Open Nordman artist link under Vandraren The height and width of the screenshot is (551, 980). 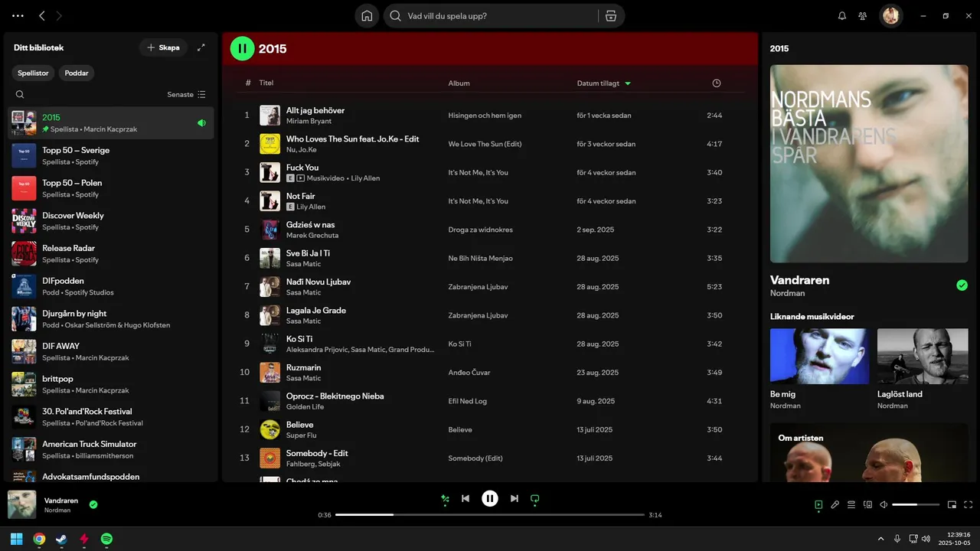pyautogui.click(x=787, y=293)
